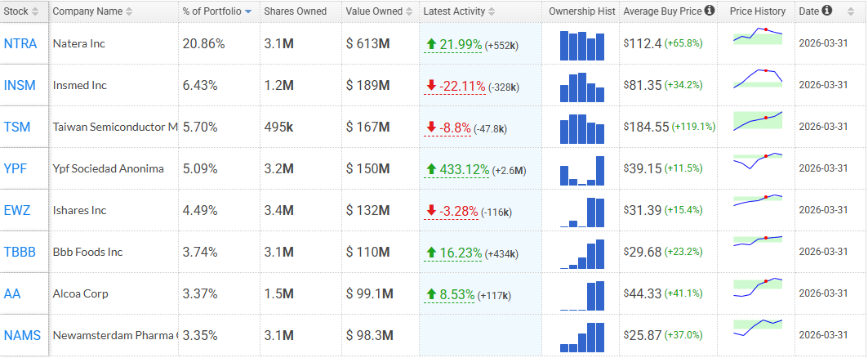
Task: Click Natera Inc company name
Action: point(78,44)
